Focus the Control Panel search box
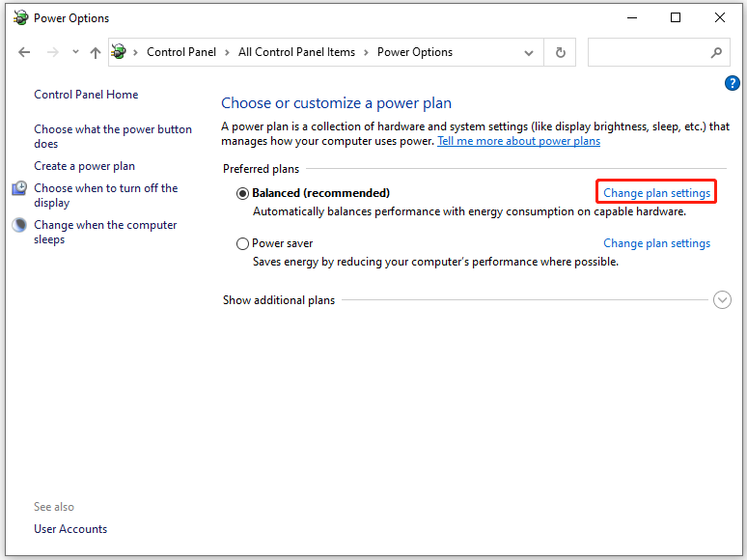Viewport: 747px width, 560px height. tap(659, 52)
